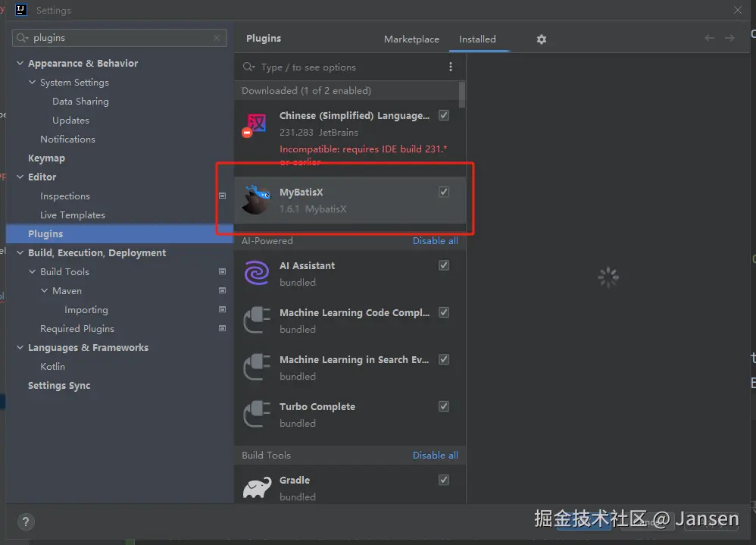This screenshot has height=545, width=756.
Task: Select the MyBatisX plugin name
Action: [301, 192]
